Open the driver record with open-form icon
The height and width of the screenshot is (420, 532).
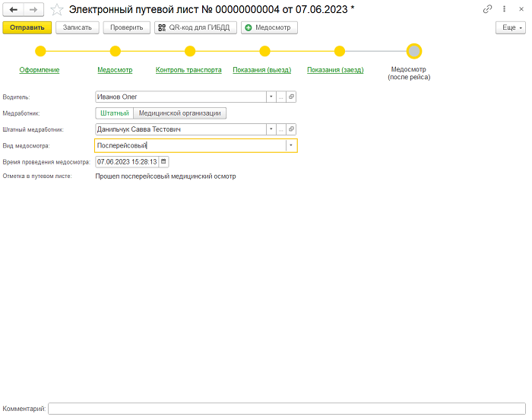(x=291, y=97)
